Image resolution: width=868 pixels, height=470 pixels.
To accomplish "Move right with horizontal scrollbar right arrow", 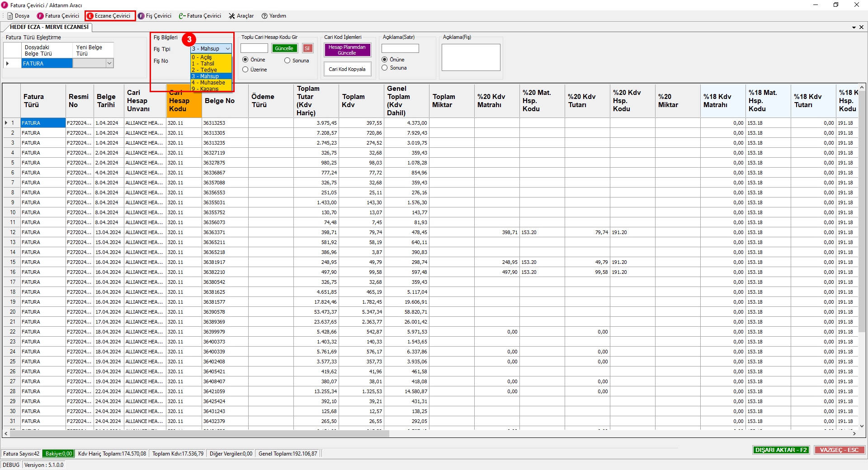I will coord(854,433).
